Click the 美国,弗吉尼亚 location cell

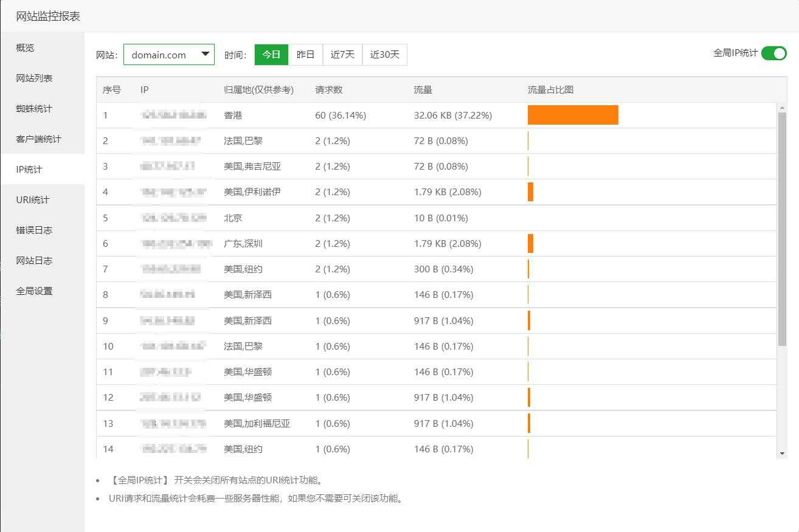[252, 167]
